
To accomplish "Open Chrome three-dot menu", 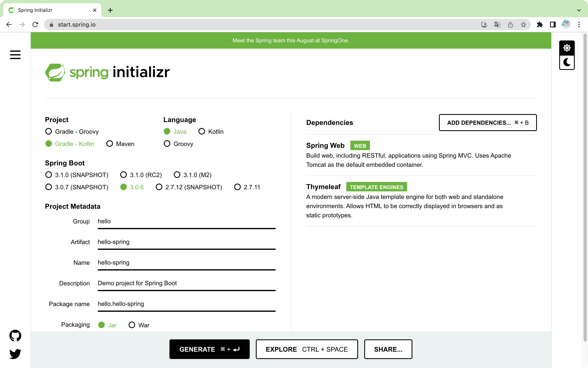I will tap(579, 25).
